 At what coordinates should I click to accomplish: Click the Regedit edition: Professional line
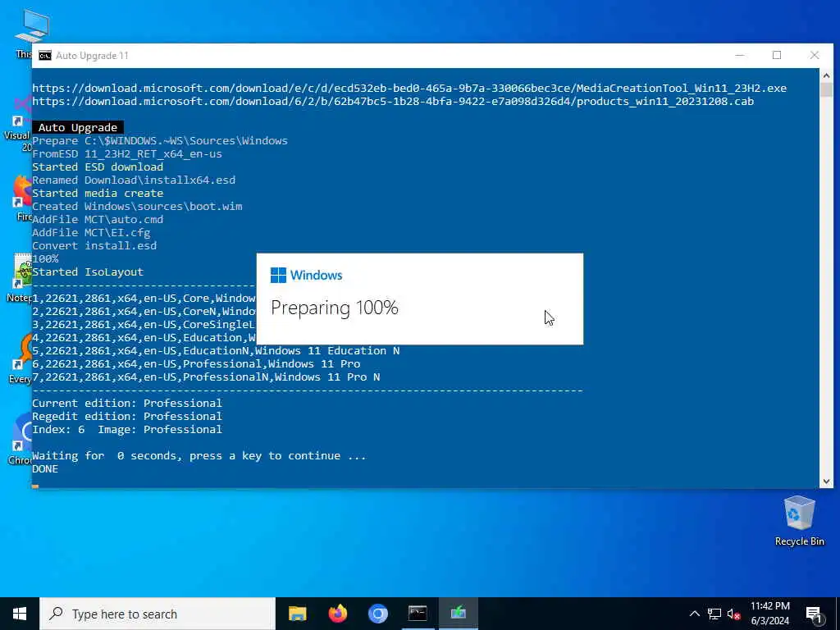127,416
